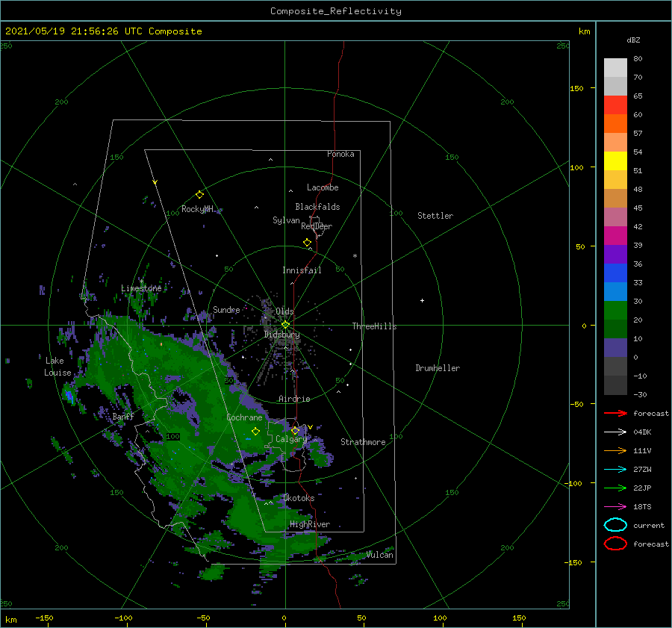Click the cyan 27ZW arrow in legend
This screenshot has width=672, height=628.
615,470
